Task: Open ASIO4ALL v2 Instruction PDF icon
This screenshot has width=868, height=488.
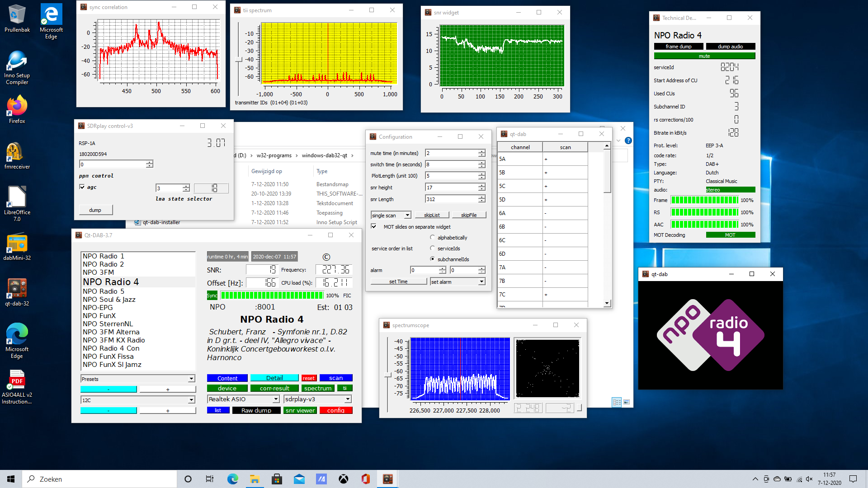Action: tap(17, 387)
